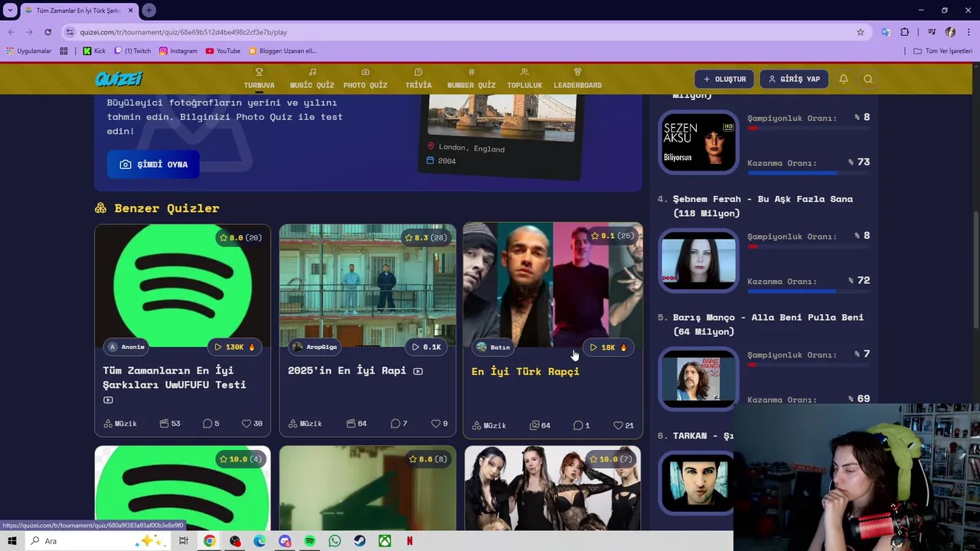Screen dimensions: 980x551
Task: Open the Twitch bookmark
Action: (132, 51)
